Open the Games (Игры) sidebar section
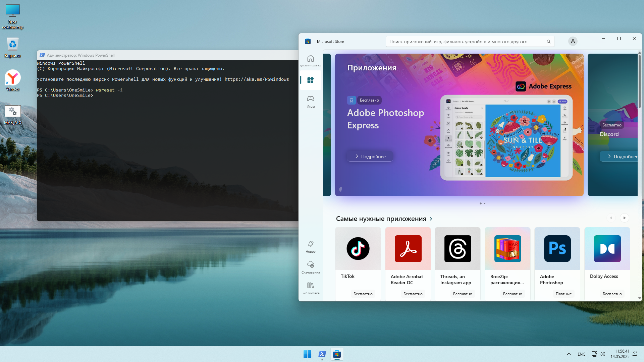Viewport: 644px width, 362px height. [x=310, y=101]
